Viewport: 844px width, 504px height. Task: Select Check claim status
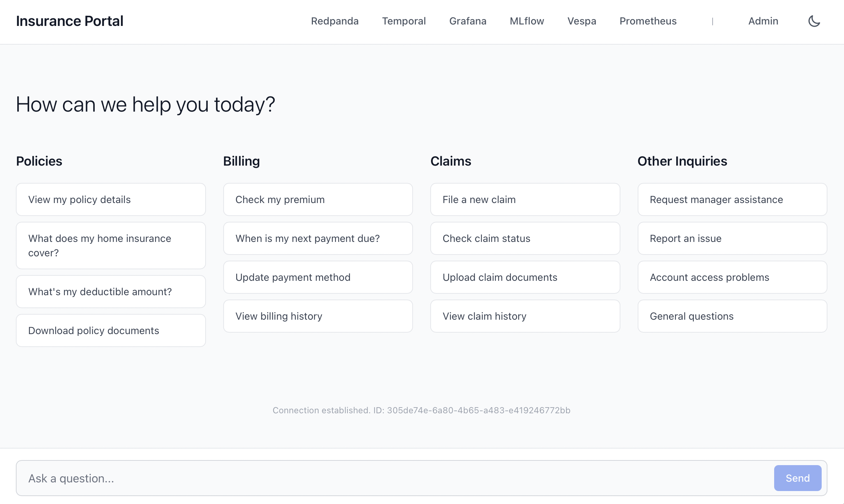coord(525,238)
